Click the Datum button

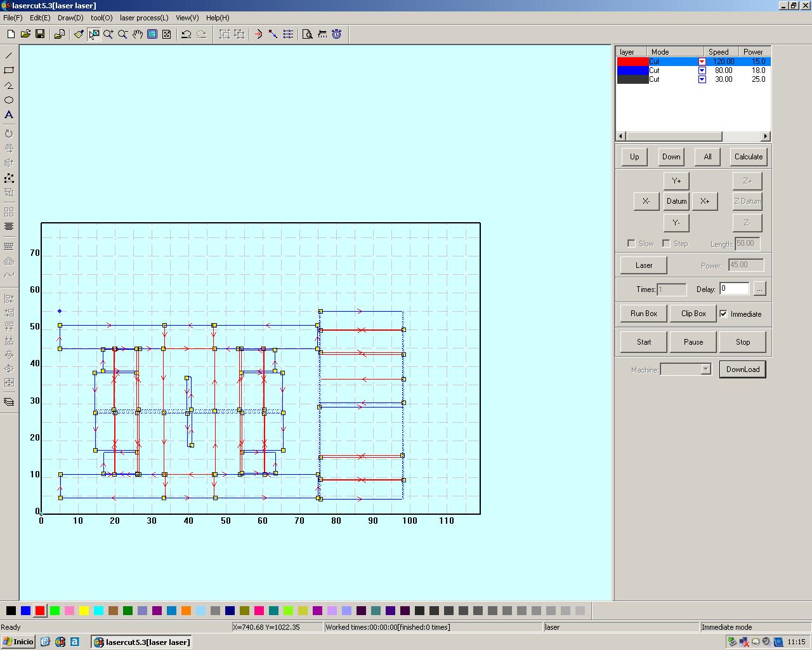tap(676, 201)
